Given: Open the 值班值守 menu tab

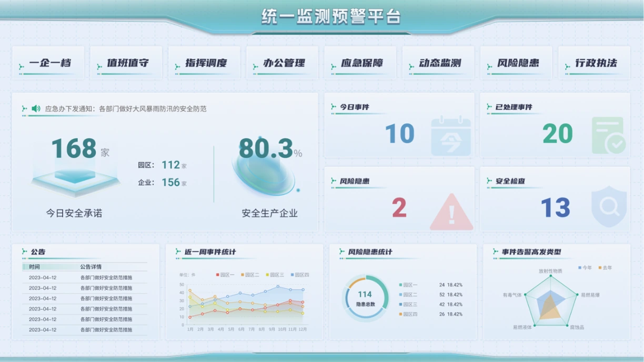Looking at the screenshot, I should click(x=126, y=63).
